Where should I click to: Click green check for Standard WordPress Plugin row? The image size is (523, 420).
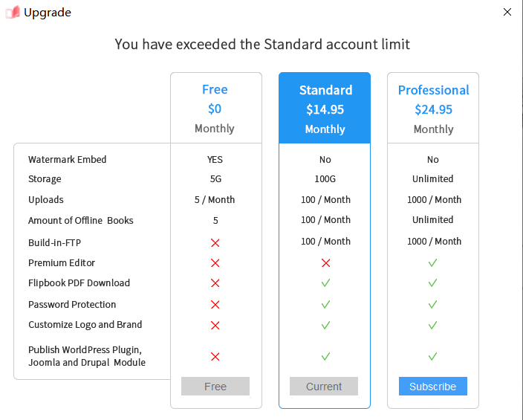click(325, 357)
